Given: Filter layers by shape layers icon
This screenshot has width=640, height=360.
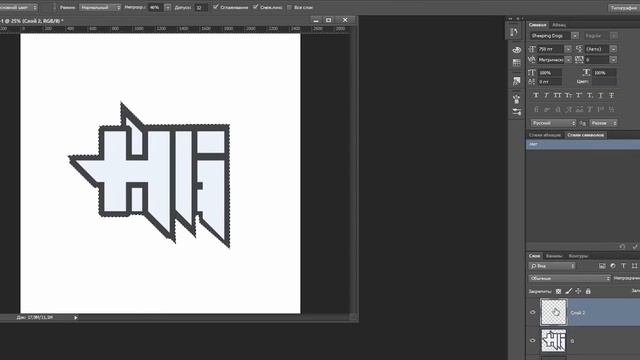Looking at the screenshot, I should [x=634, y=266].
